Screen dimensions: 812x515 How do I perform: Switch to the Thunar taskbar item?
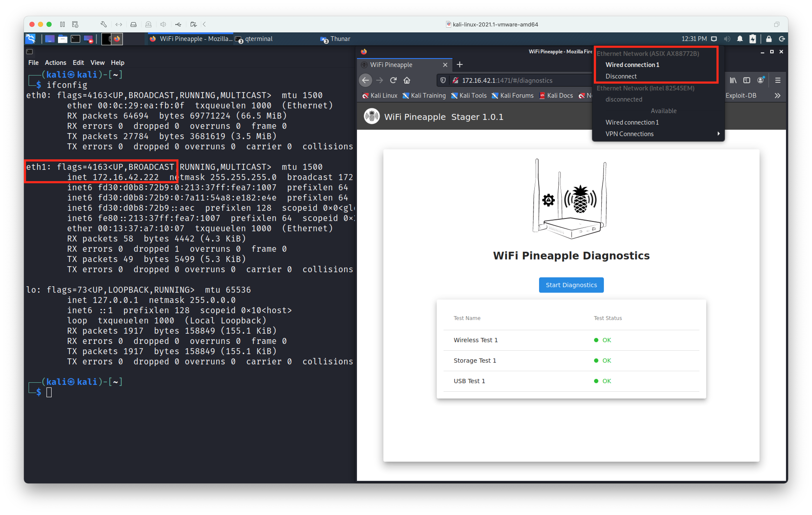click(x=335, y=39)
